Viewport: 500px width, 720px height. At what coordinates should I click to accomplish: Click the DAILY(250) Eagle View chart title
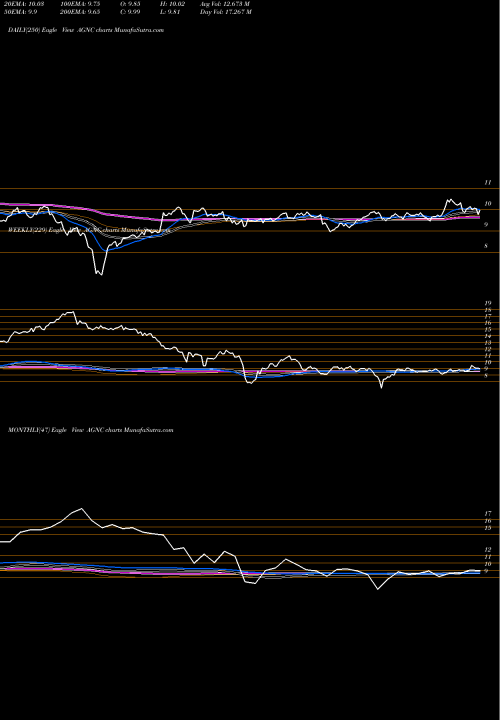click(x=86, y=30)
